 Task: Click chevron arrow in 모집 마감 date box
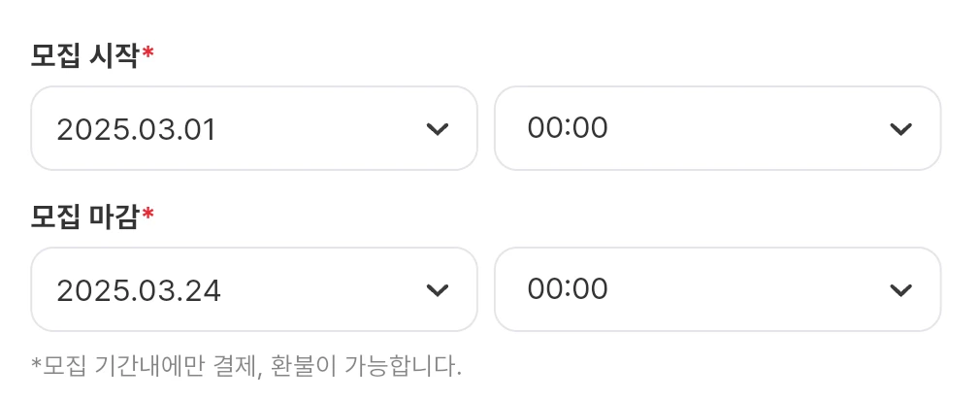(438, 289)
